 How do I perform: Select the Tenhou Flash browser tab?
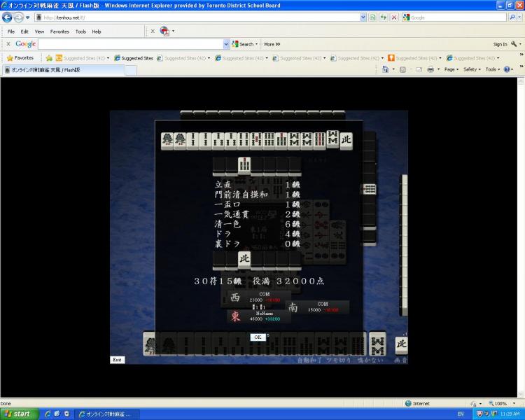[x=64, y=70]
